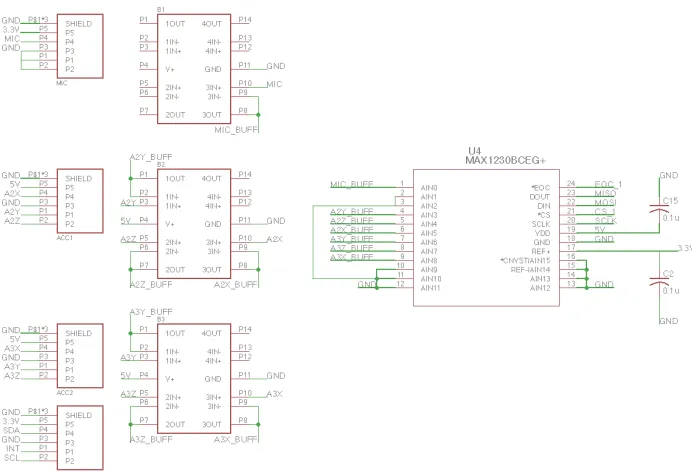
Task: Click the REF-/AIN14 pin name
Action: (530, 270)
